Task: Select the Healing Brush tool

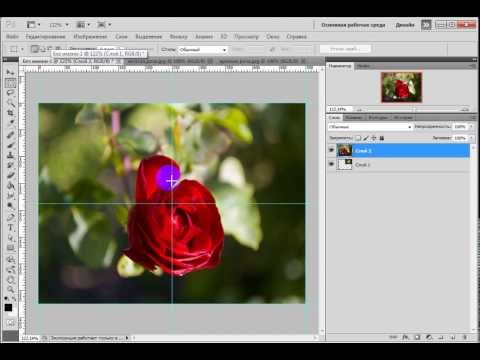Action: (10, 135)
